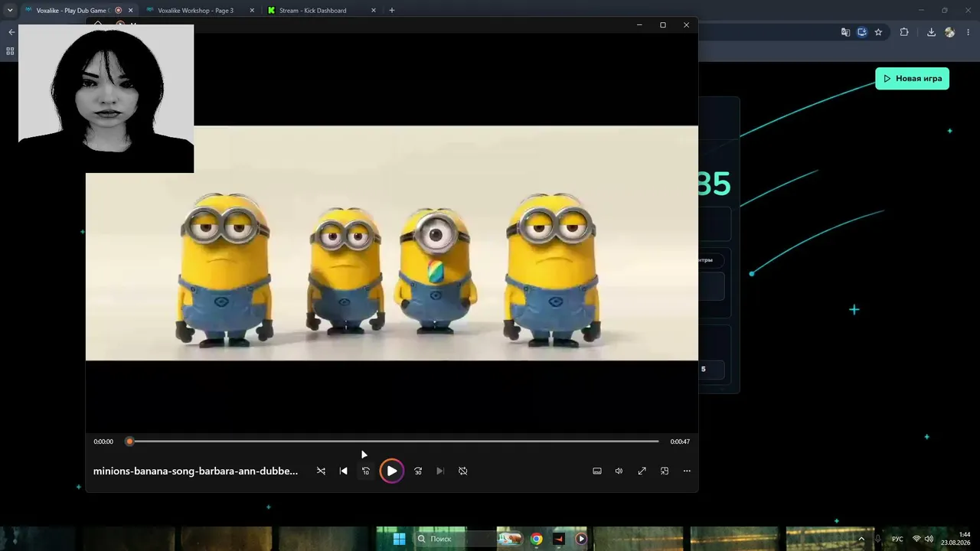Skip back 10 seconds
The image size is (980, 551).
pyautogui.click(x=366, y=471)
